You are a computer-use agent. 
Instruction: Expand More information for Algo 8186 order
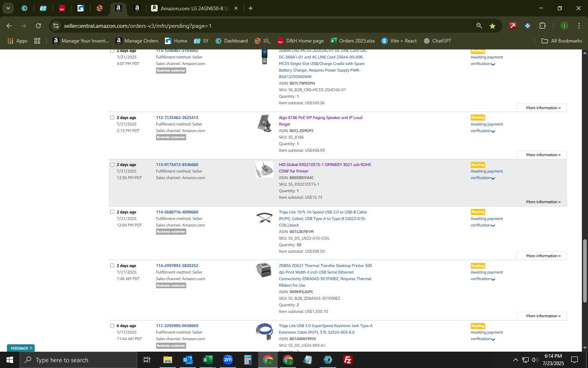[x=541, y=155]
